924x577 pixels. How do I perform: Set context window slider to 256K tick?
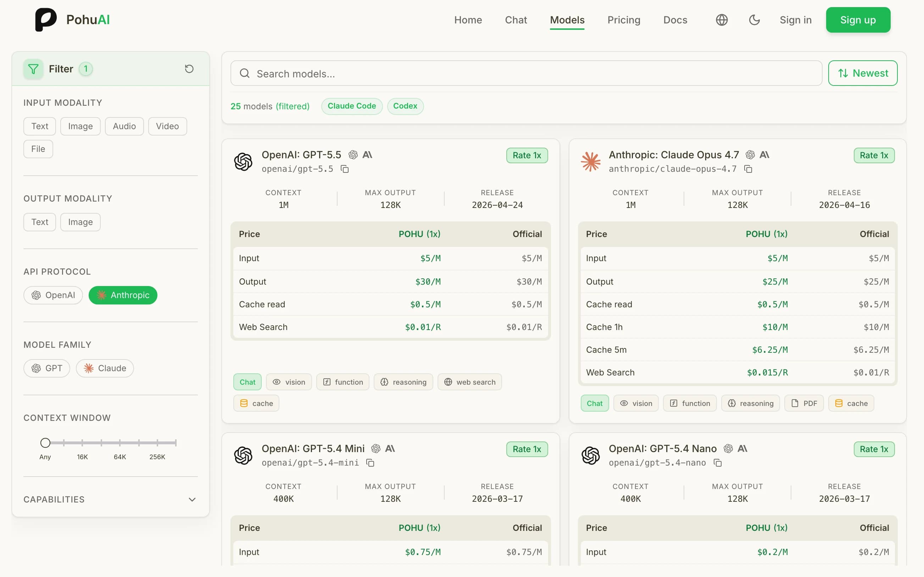coord(157,443)
